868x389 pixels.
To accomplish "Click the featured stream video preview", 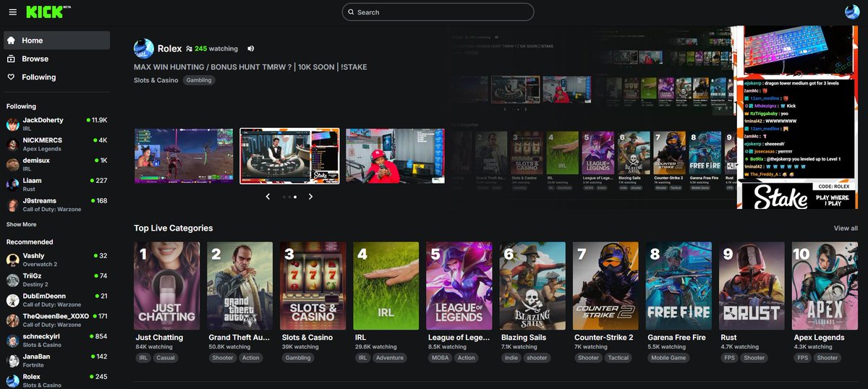I will click(x=651, y=117).
